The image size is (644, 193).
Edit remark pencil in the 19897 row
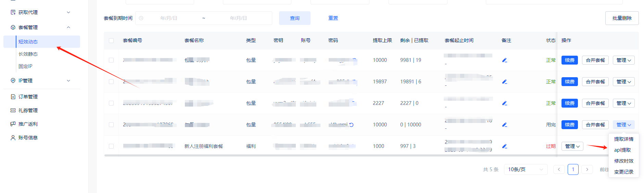tap(504, 82)
